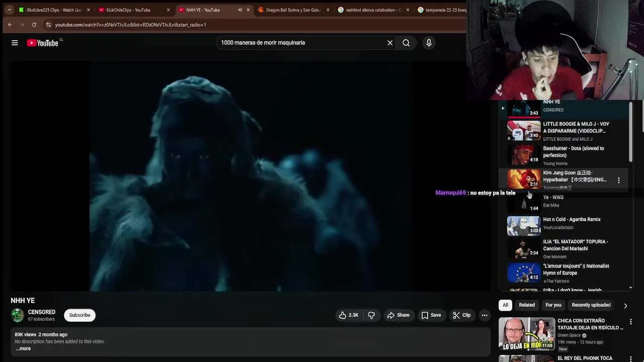Create a Clip of the video

(462, 315)
